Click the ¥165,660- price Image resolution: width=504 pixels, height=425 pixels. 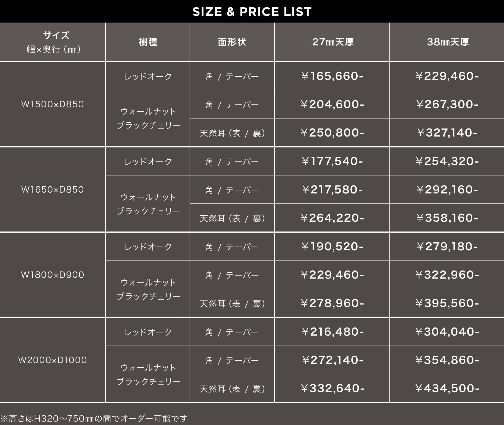pos(332,76)
